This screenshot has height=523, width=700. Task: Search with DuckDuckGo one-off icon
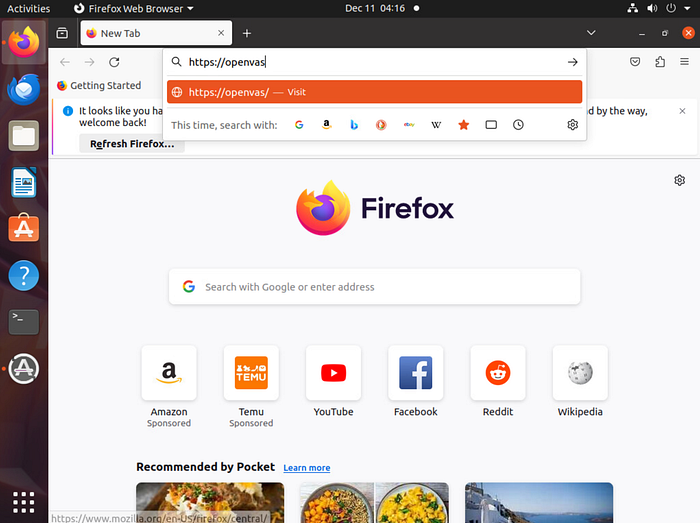[381, 125]
